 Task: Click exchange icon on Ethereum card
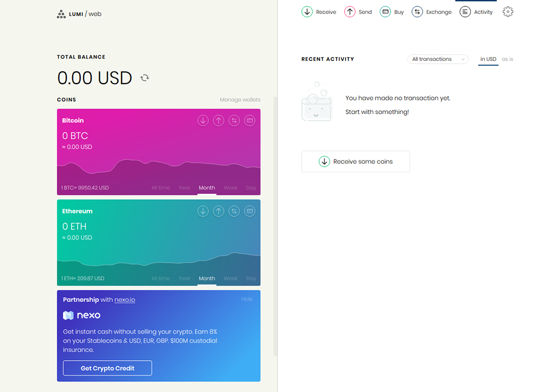234,211
